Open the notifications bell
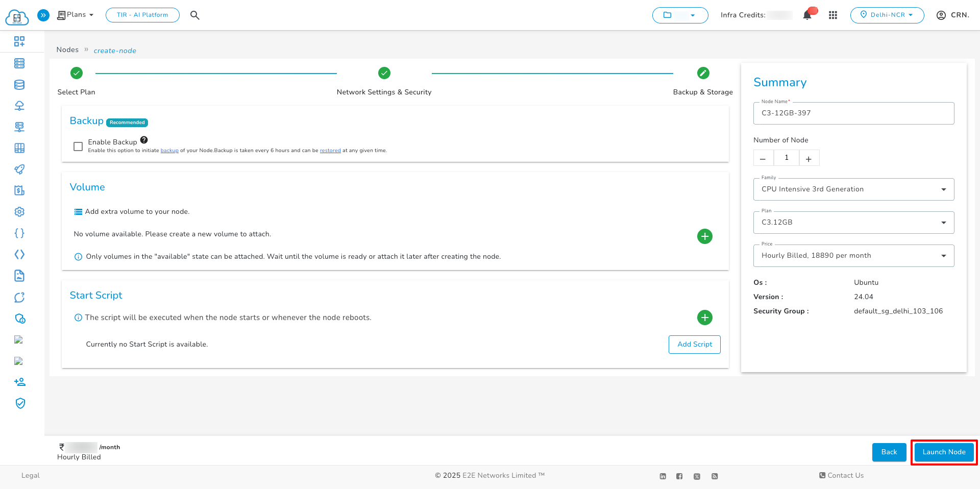 (x=806, y=15)
